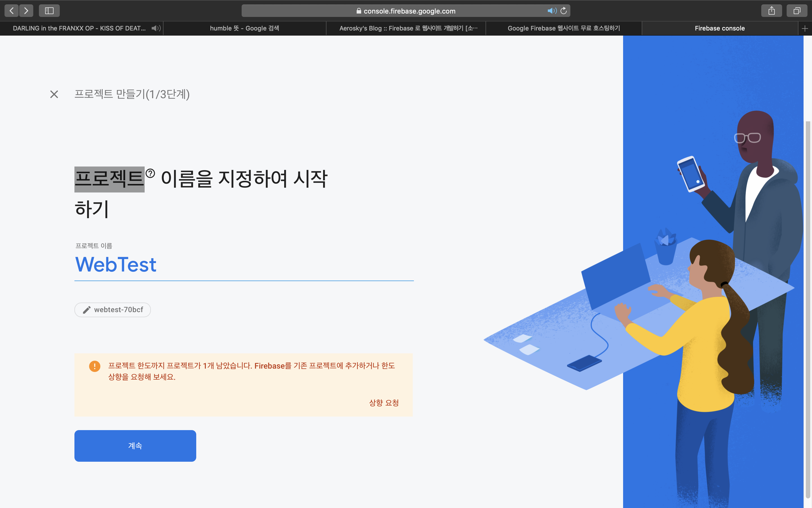Screen dimensions: 812x508
Task: Open the project help question mark icon
Action: [x=150, y=173]
